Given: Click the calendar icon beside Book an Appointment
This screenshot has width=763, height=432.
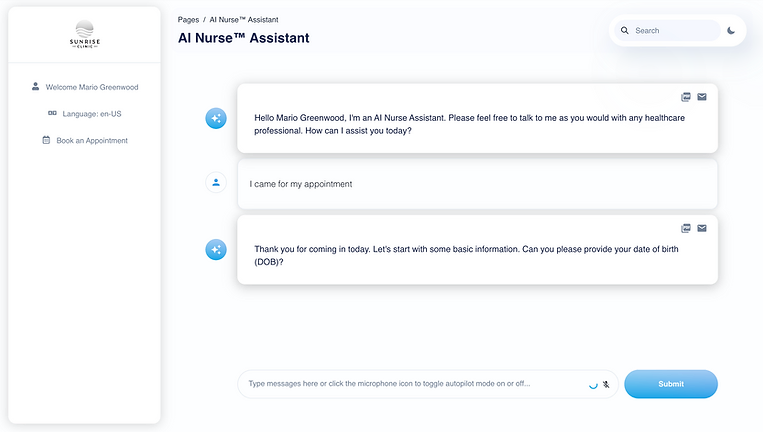Looking at the screenshot, I should pos(46,140).
